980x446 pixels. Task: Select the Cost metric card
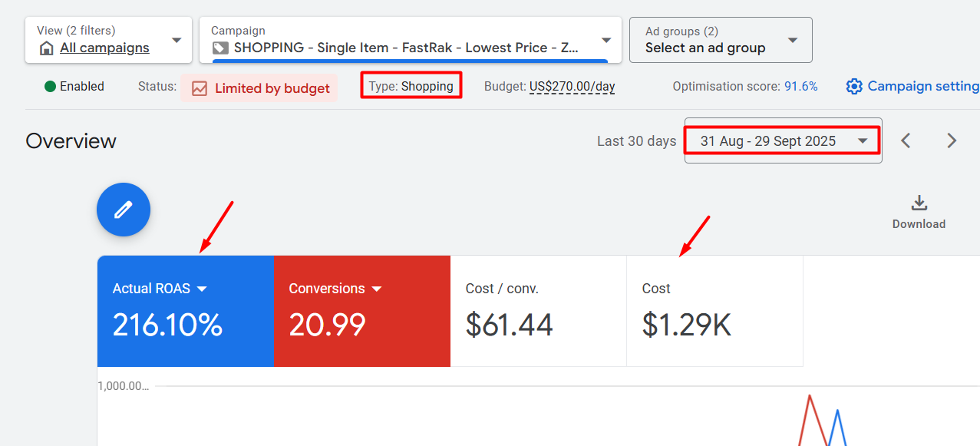pos(714,311)
